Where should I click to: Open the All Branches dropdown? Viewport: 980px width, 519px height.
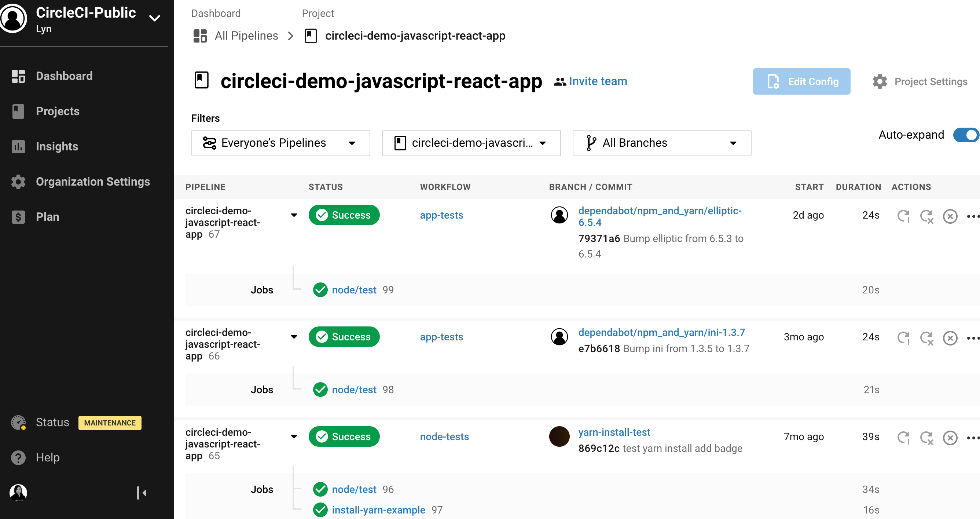[661, 143]
